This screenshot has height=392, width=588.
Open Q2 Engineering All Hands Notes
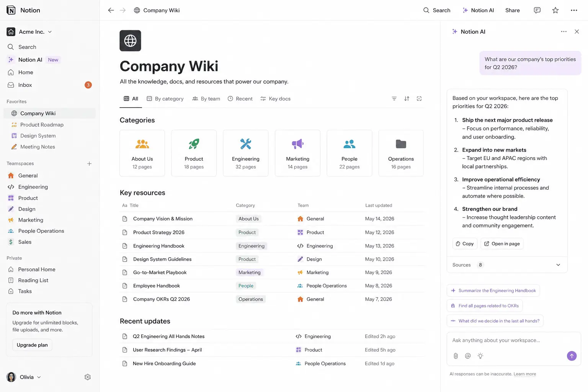point(168,336)
